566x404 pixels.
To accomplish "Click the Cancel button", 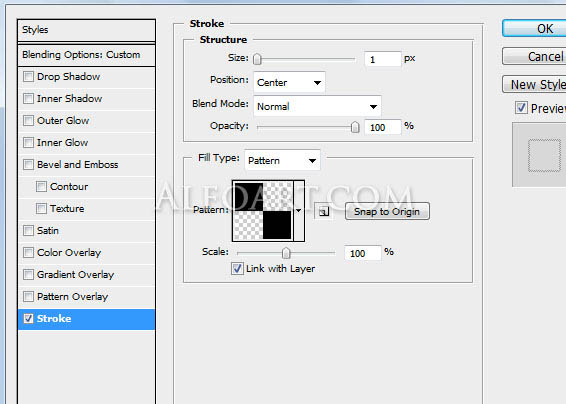I will click(534, 56).
